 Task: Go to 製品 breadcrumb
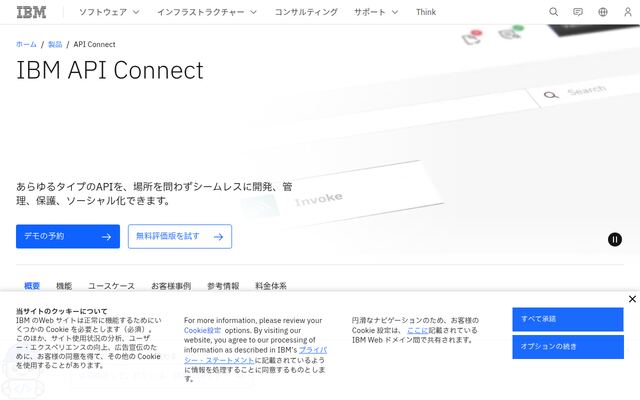(x=55, y=44)
